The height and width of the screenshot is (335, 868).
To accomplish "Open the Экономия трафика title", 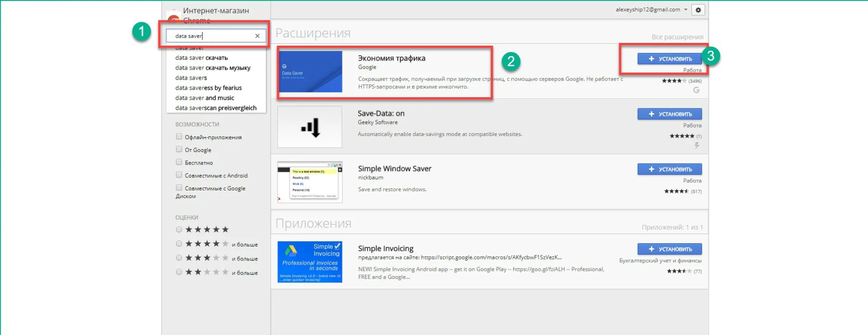I will pyautogui.click(x=392, y=58).
